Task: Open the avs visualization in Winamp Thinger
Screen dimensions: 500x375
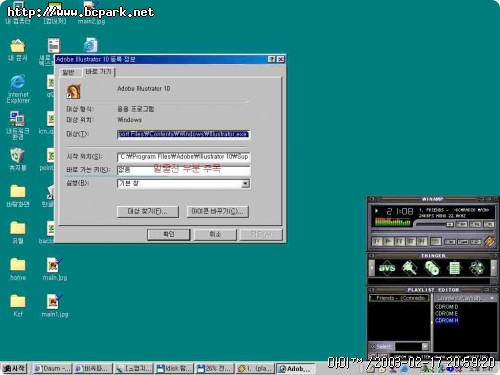Action: tap(387, 268)
